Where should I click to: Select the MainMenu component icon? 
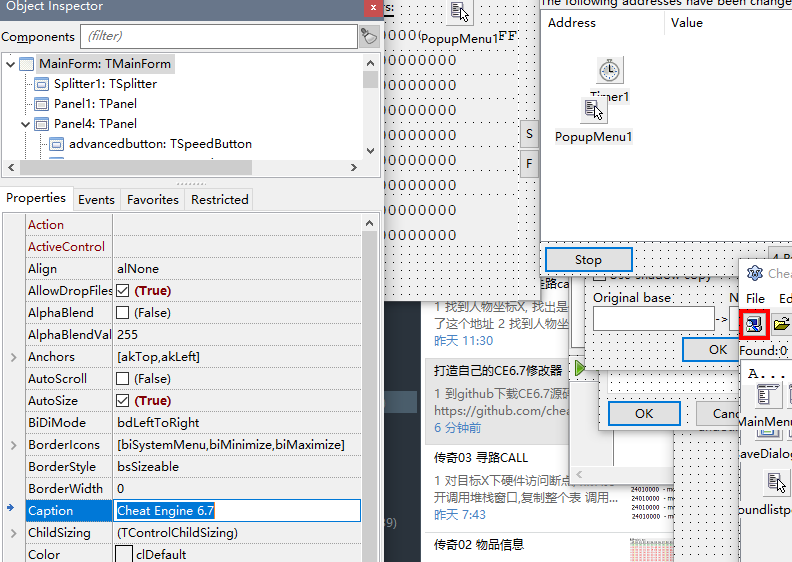click(x=767, y=395)
